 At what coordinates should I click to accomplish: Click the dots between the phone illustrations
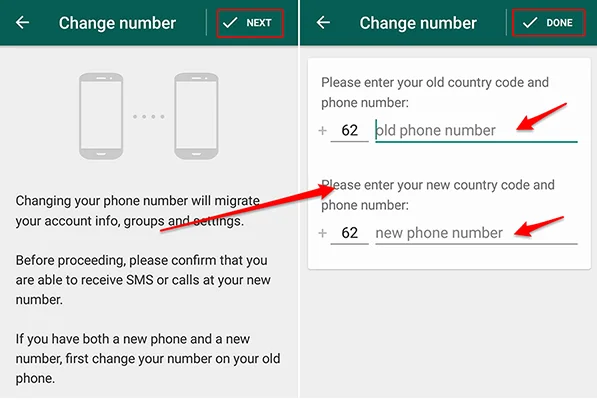[149, 117]
